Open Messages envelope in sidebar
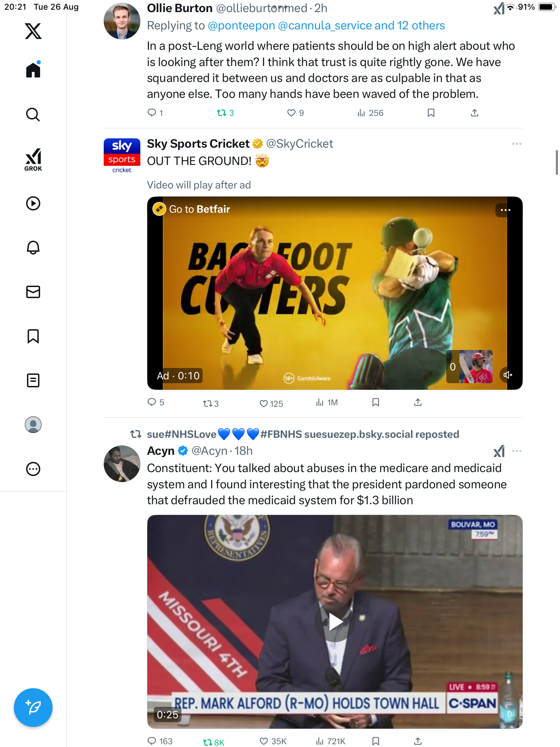 33,292
